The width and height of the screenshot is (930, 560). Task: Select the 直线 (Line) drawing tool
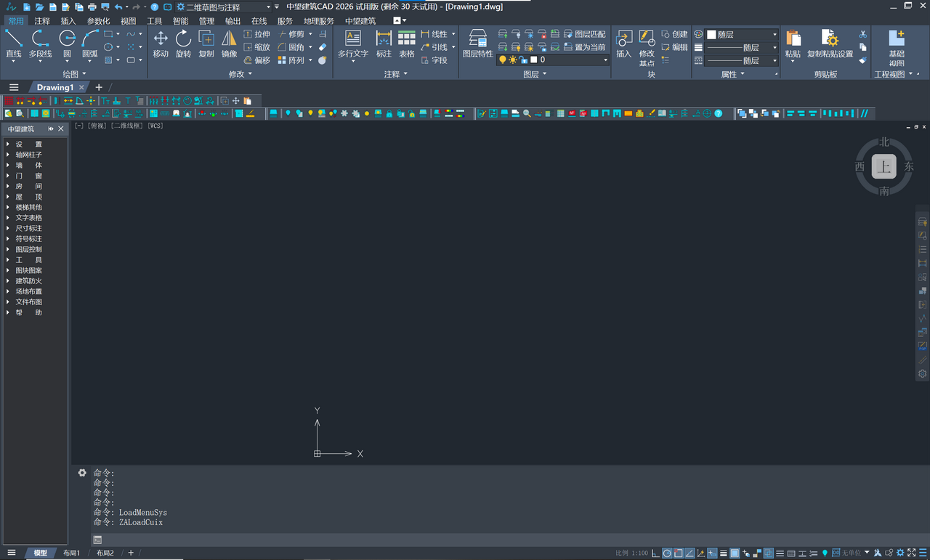14,44
